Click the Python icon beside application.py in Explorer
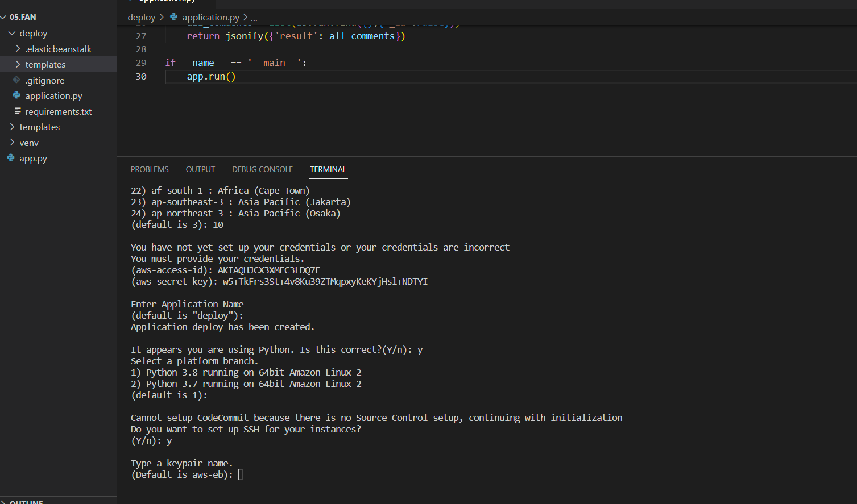This screenshot has width=857, height=504. coord(16,95)
